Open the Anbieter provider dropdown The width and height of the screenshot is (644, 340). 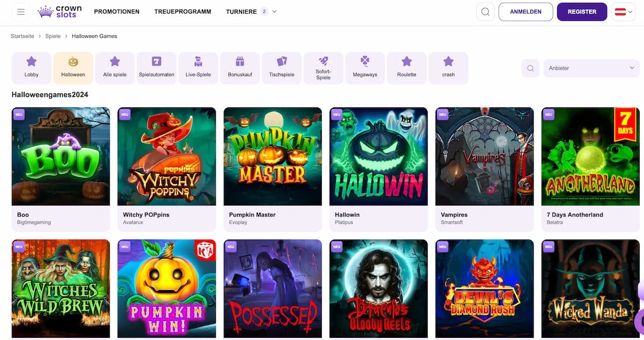pos(591,68)
